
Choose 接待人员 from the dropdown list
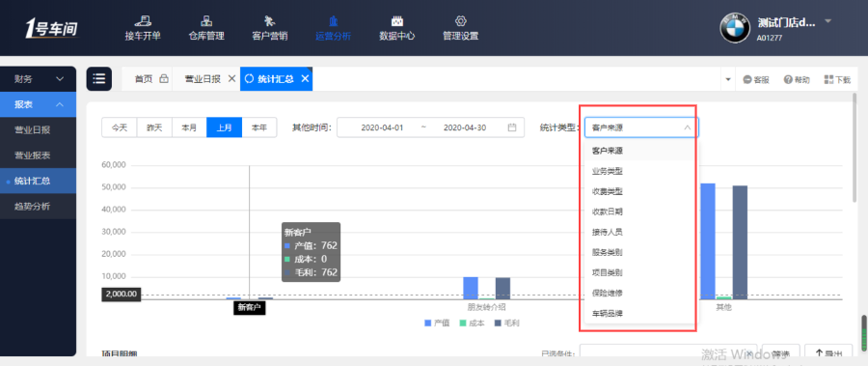point(641,232)
